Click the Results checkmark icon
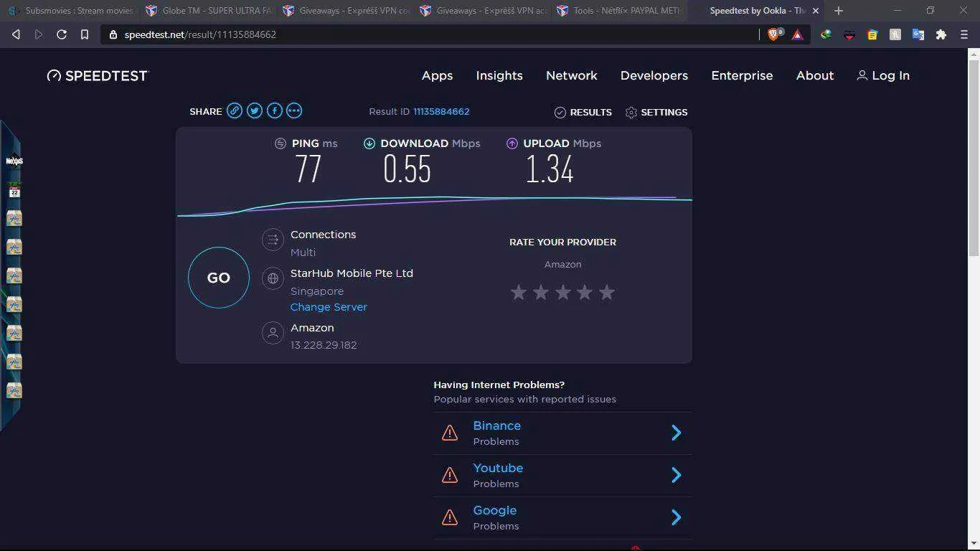 pos(560,113)
